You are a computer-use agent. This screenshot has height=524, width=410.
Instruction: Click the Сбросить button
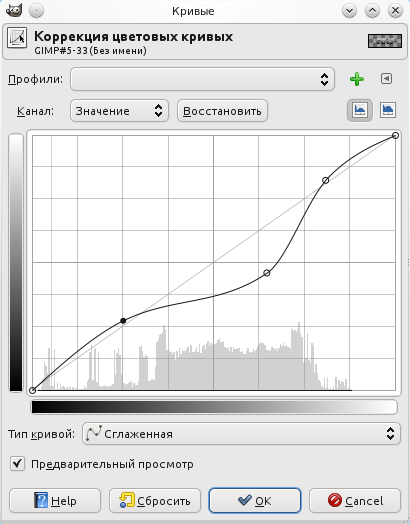click(x=155, y=501)
